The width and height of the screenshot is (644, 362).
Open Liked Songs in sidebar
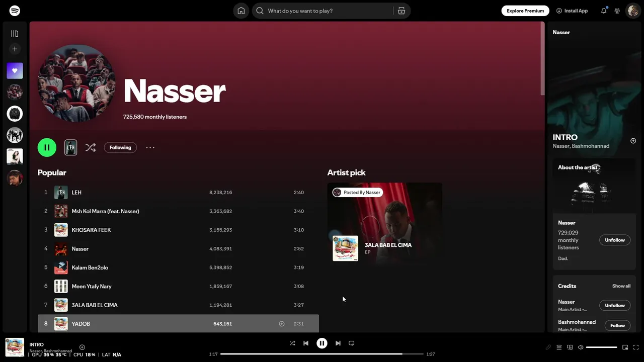coord(15,71)
